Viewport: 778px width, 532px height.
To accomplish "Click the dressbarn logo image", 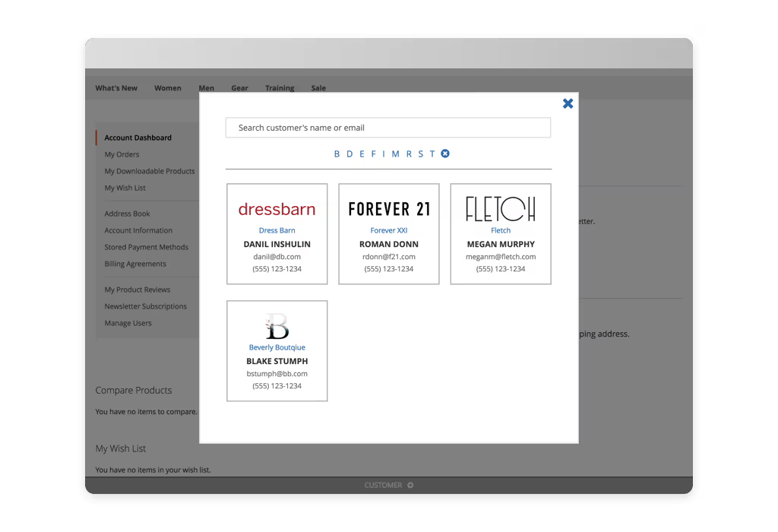I will coord(277,209).
